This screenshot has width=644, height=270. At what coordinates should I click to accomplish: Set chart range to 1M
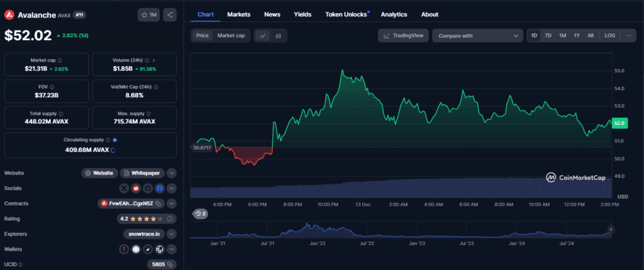562,36
